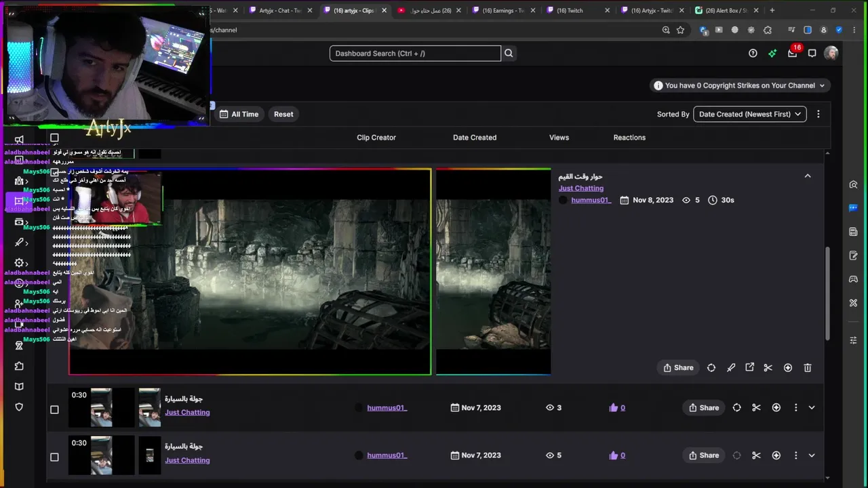Click the scissors icon in the expanded clip
868x488 pixels.
tap(768, 367)
